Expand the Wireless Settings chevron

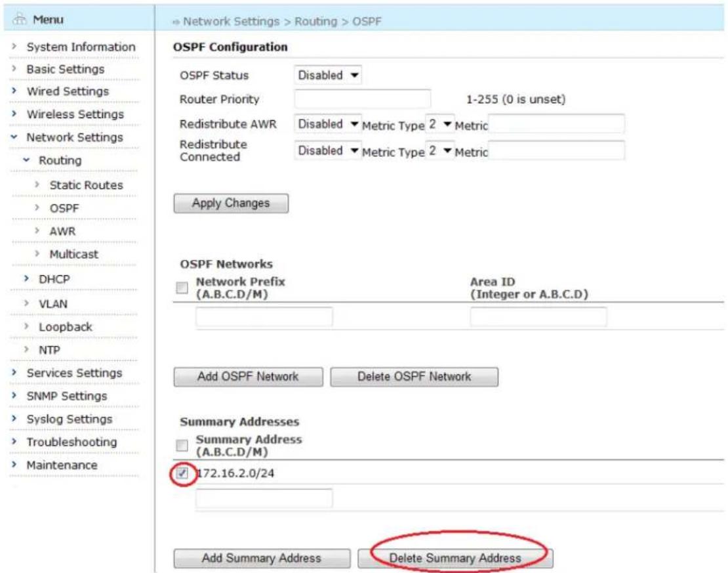pos(14,114)
